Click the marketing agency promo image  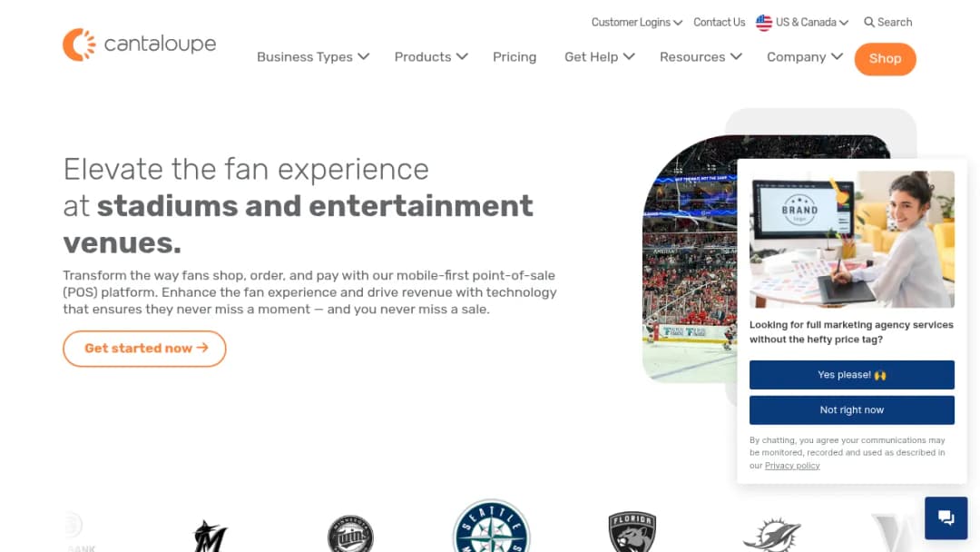tap(852, 240)
